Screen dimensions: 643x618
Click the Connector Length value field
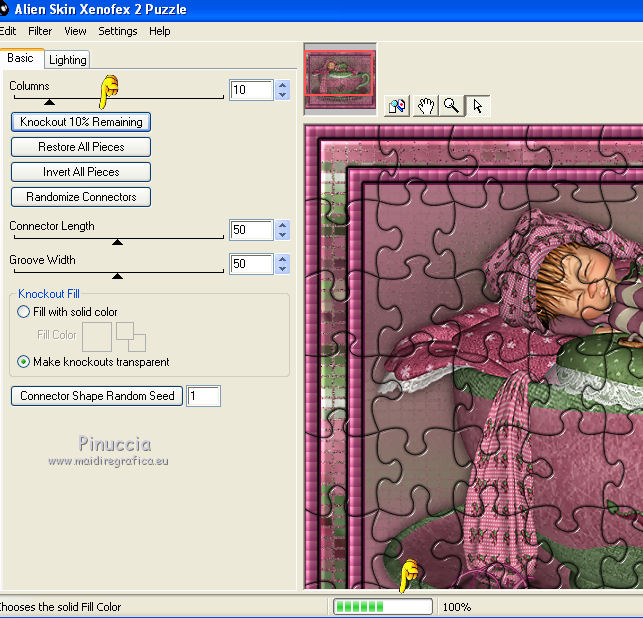[251, 230]
